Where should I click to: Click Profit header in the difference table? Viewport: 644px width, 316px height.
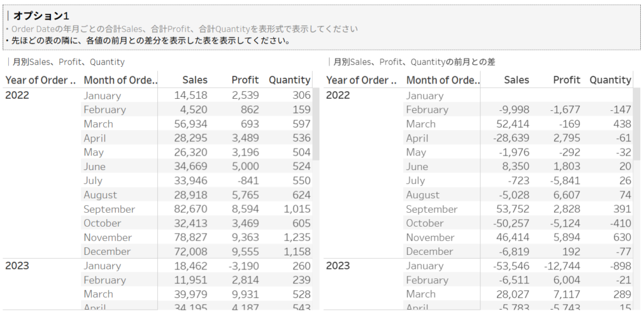coord(567,80)
